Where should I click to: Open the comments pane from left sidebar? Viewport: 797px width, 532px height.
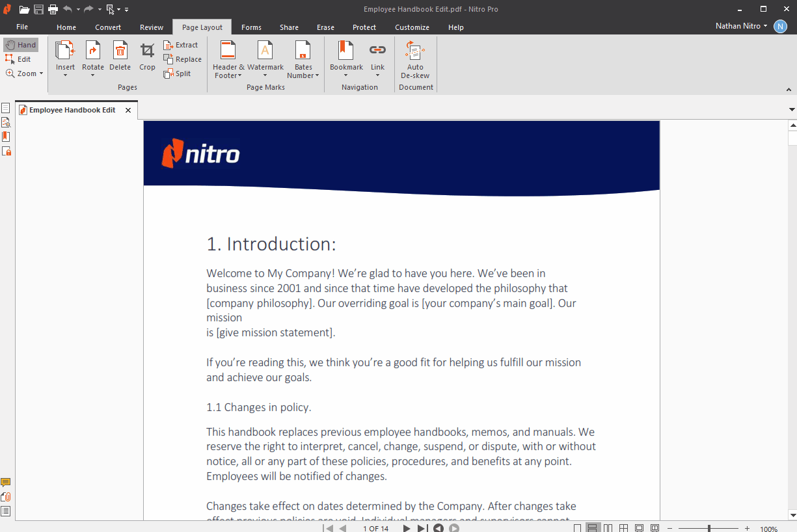pos(6,483)
